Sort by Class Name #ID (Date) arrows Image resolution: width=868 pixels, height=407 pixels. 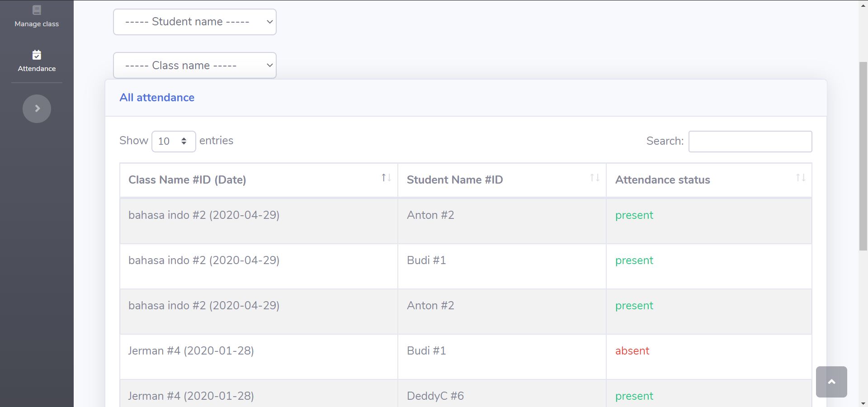[x=386, y=178]
